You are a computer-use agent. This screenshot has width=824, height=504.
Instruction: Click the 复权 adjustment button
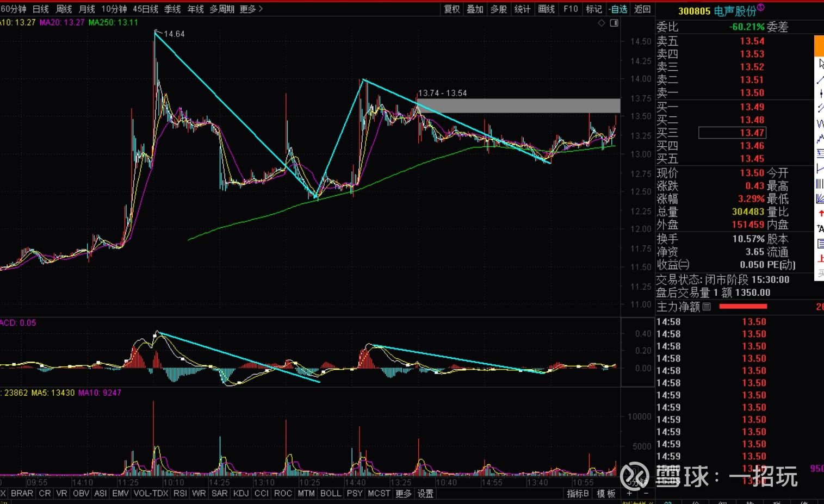pyautogui.click(x=452, y=9)
